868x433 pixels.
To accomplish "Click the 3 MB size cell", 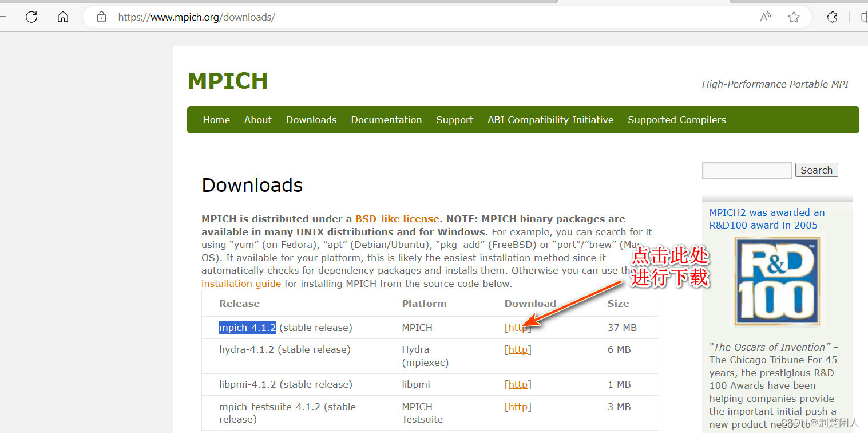I will click(x=619, y=407).
